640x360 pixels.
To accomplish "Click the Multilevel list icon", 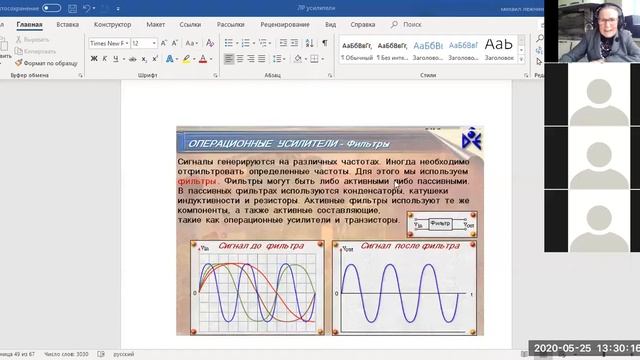I will pos(263,43).
